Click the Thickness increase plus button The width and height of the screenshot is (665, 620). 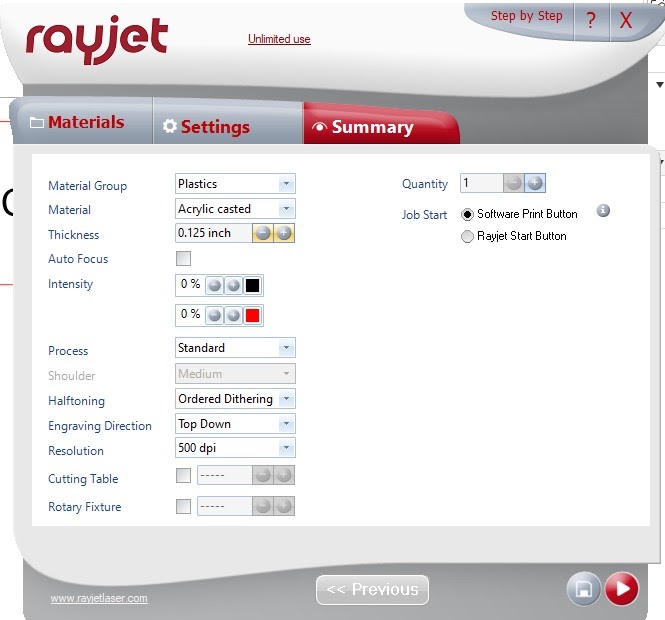284,233
